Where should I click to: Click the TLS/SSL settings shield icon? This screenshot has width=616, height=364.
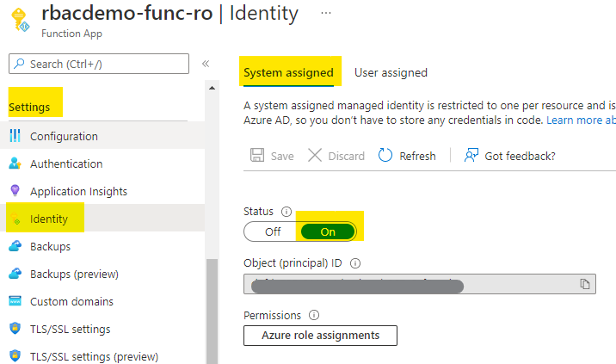(15, 329)
